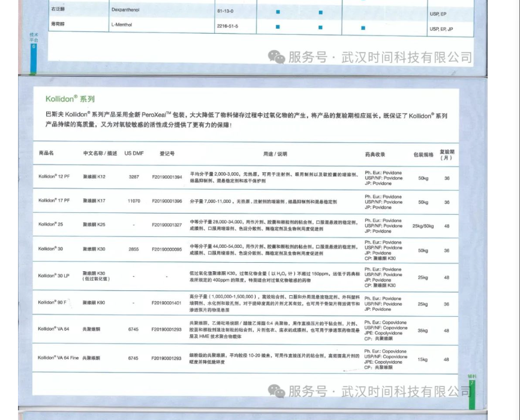The image size is (520, 420).
Task: Select the "包装规格" column header
Action: tap(423, 155)
